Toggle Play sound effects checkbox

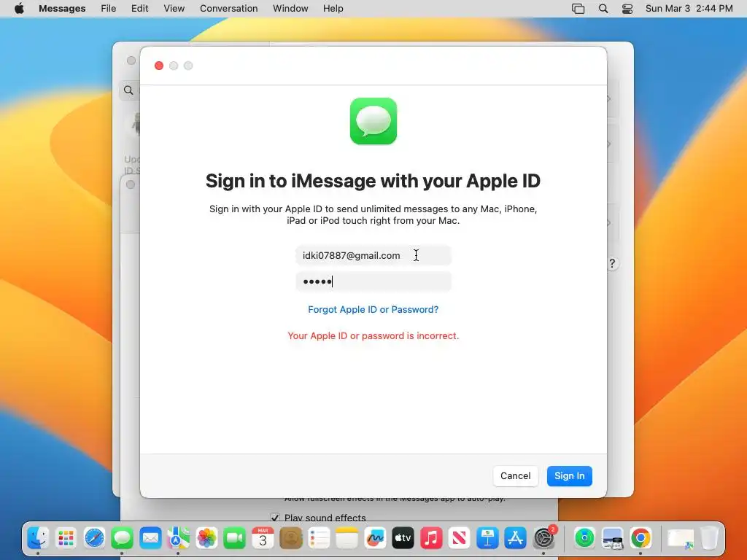tap(275, 518)
